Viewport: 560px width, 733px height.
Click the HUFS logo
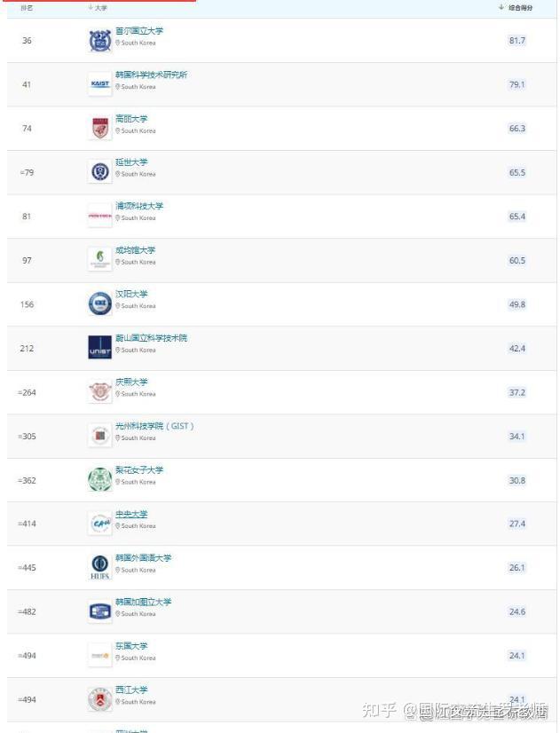point(99,567)
